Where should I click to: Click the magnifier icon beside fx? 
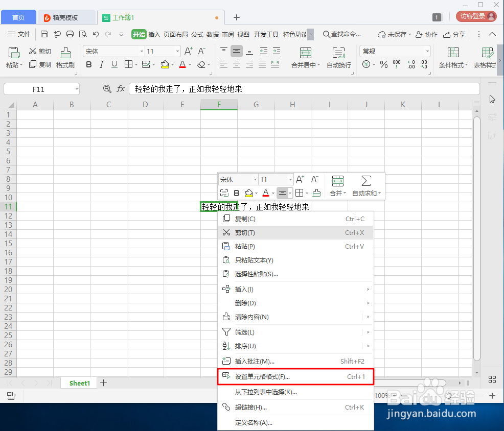[107, 89]
